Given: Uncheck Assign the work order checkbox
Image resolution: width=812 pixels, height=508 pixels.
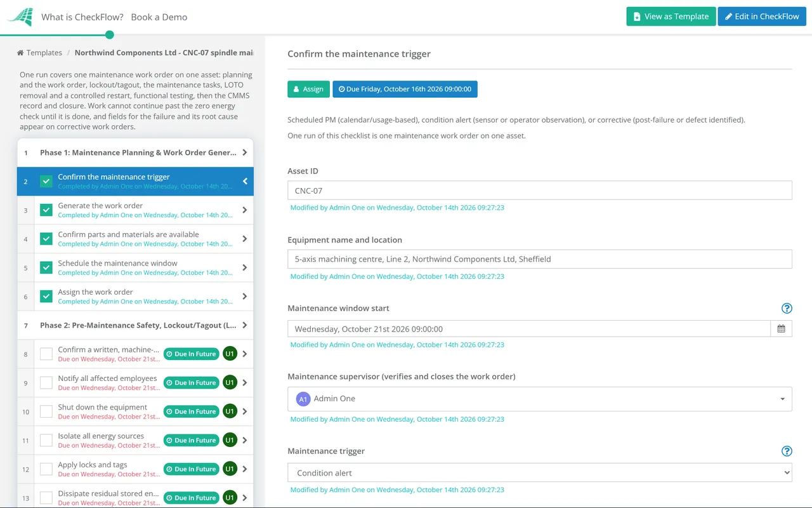Looking at the screenshot, I should [x=46, y=297].
